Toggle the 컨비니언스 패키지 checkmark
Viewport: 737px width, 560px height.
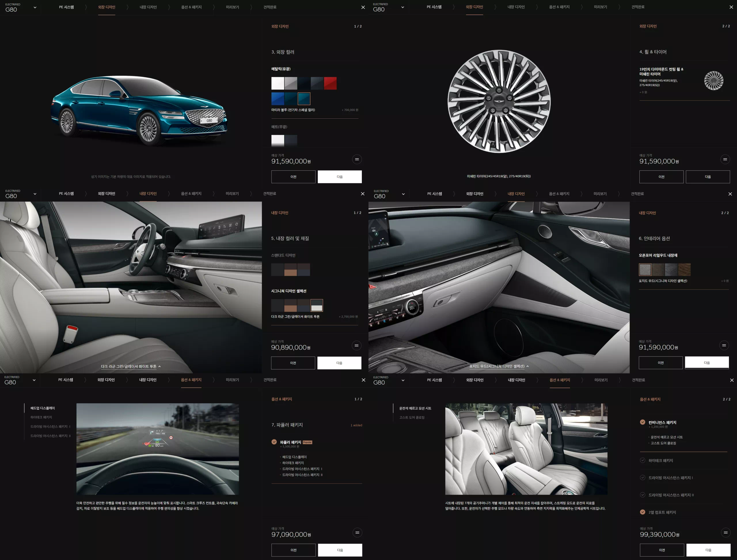pyautogui.click(x=642, y=422)
